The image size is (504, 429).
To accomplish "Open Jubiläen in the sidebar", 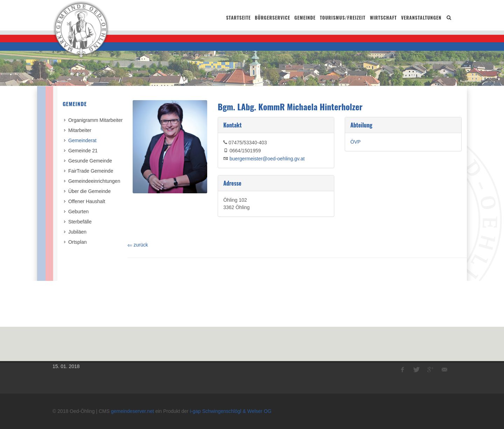I will (77, 232).
